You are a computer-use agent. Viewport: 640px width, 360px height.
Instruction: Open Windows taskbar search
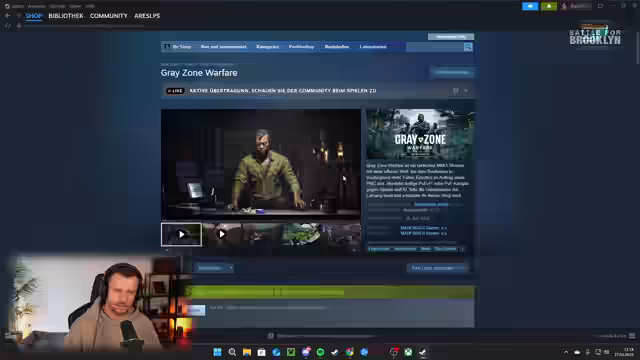(232, 352)
